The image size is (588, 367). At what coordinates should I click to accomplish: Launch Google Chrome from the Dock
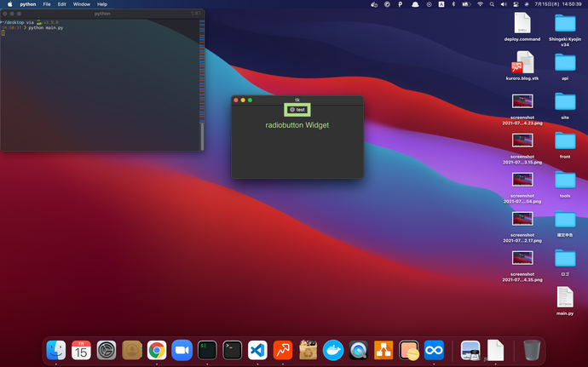click(157, 350)
